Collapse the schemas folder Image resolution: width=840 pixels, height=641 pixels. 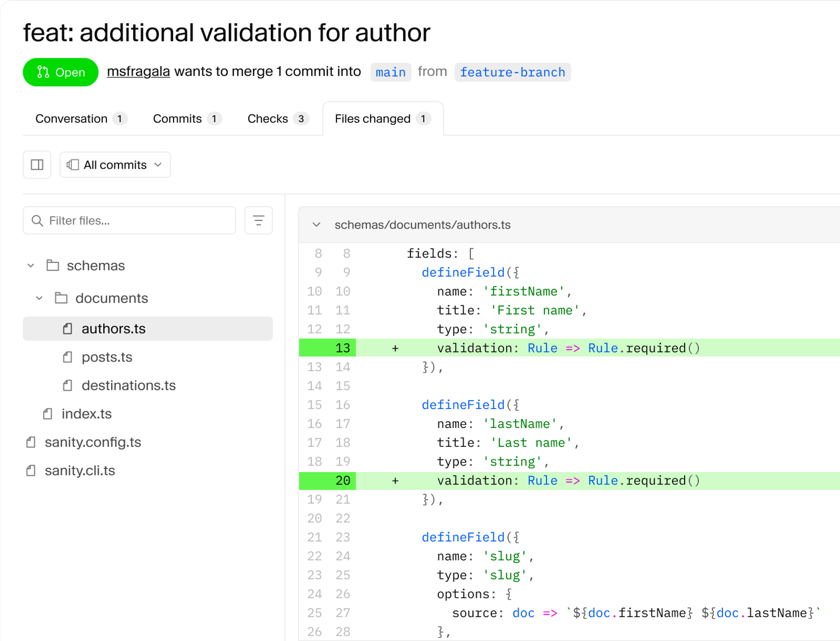pos(31,266)
